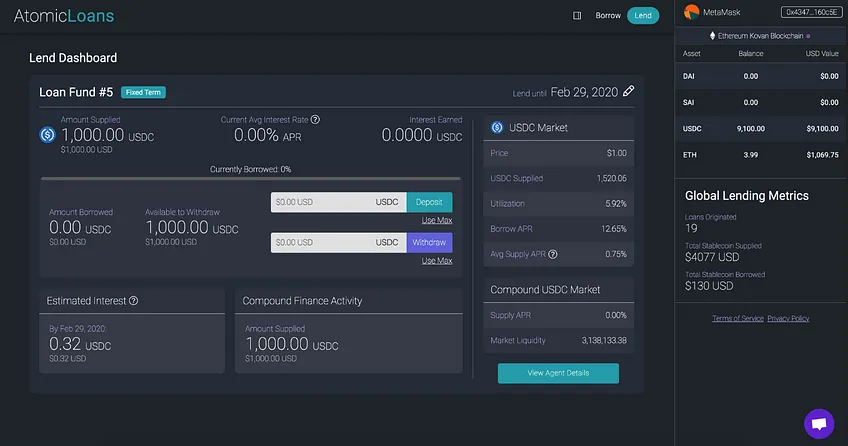Click the Lend until Feb 29, 2020 date
848x446 pixels.
pos(584,92)
